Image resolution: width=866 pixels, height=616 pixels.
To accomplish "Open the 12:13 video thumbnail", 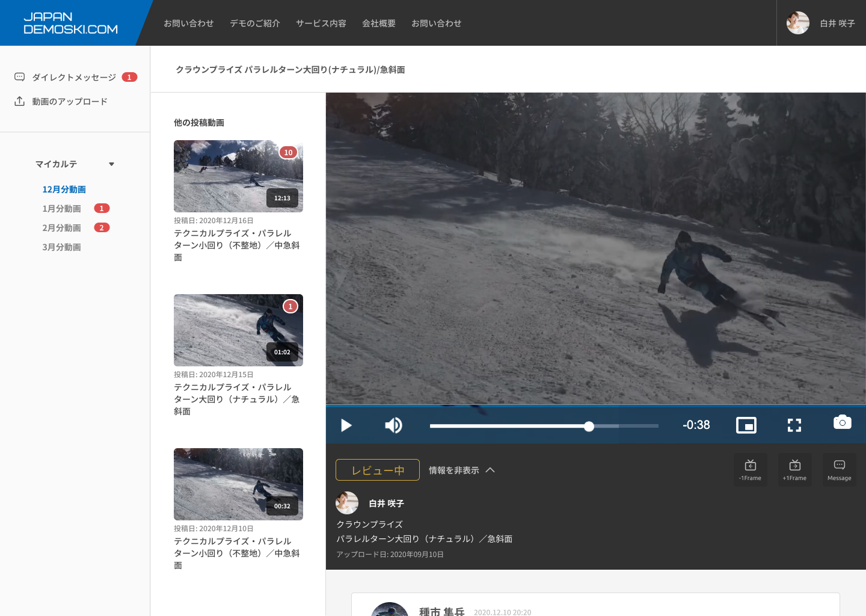I will click(238, 176).
